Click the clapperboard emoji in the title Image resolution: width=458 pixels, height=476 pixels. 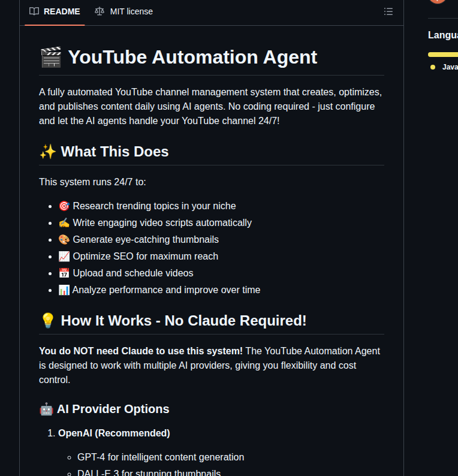(51, 57)
